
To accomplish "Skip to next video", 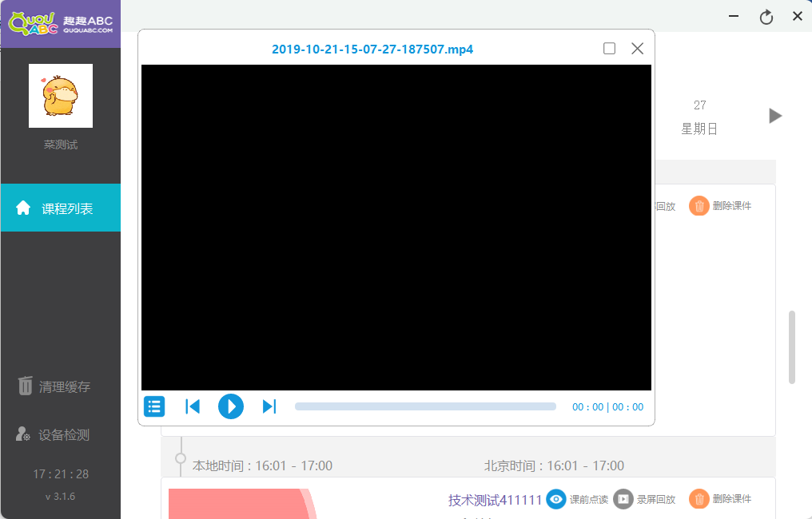I will pos(269,406).
